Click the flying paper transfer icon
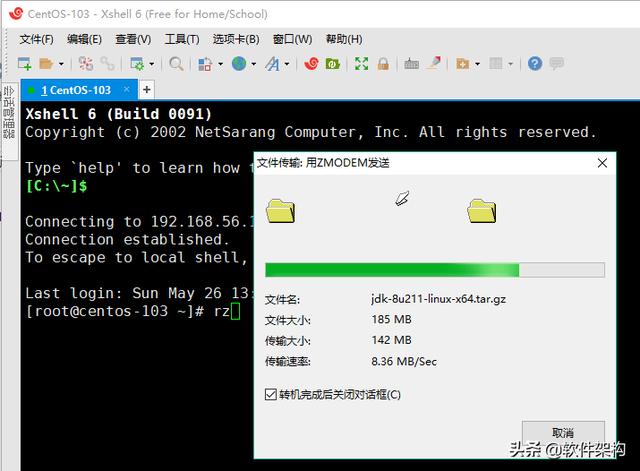This screenshot has width=640, height=471. (x=402, y=198)
